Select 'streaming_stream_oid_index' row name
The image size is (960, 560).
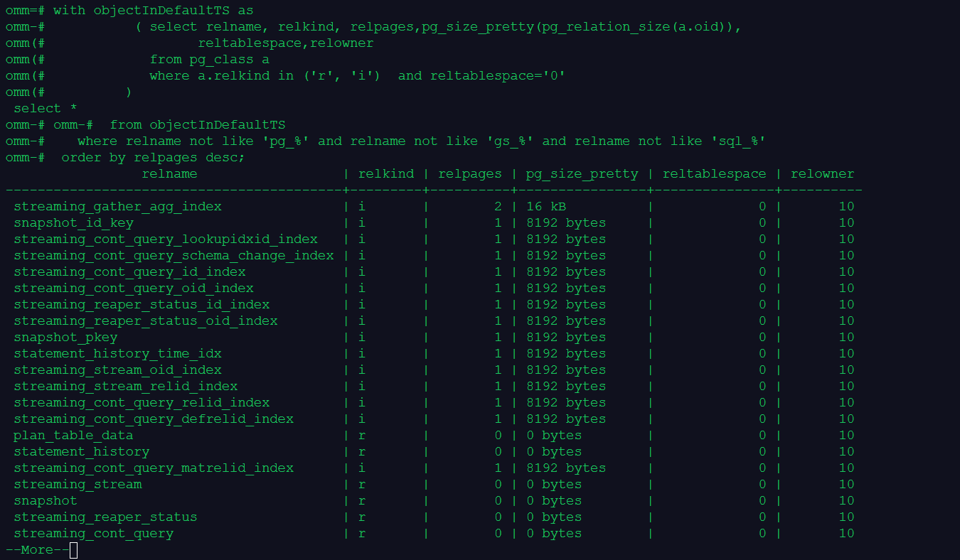pos(117,370)
